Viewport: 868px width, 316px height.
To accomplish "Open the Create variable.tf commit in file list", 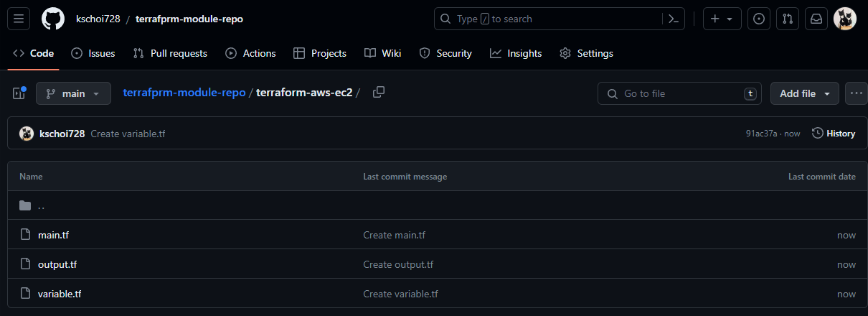I will (x=400, y=294).
